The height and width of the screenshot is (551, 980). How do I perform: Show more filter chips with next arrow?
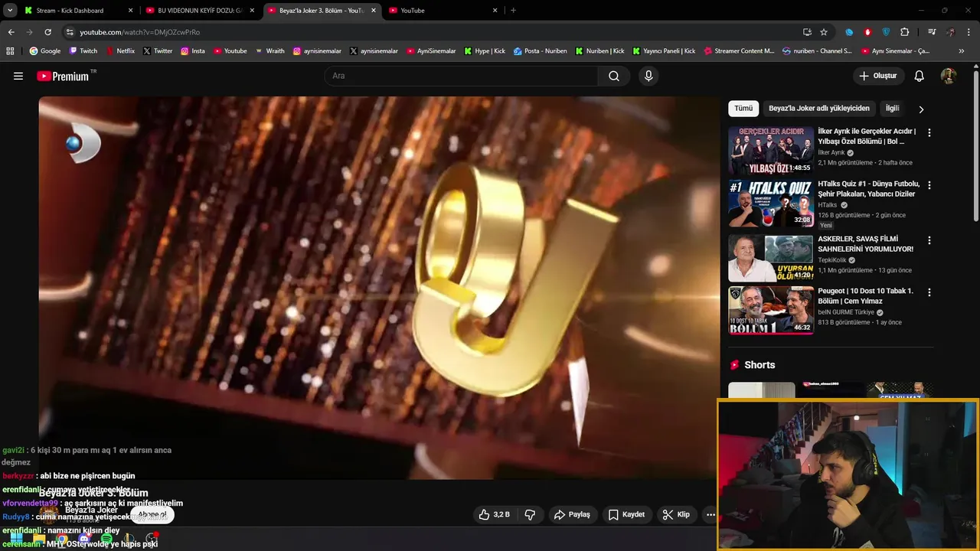[x=921, y=109]
